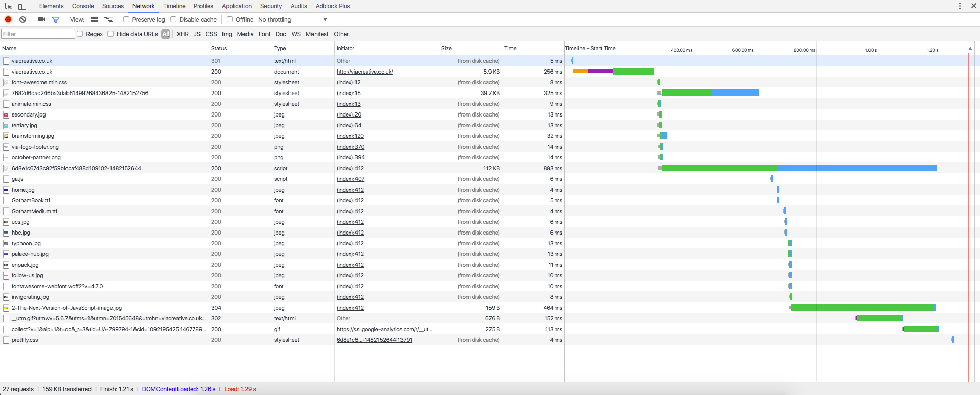Click into the Filter text field
Image resolution: width=980 pixels, height=395 pixels.
(x=38, y=34)
